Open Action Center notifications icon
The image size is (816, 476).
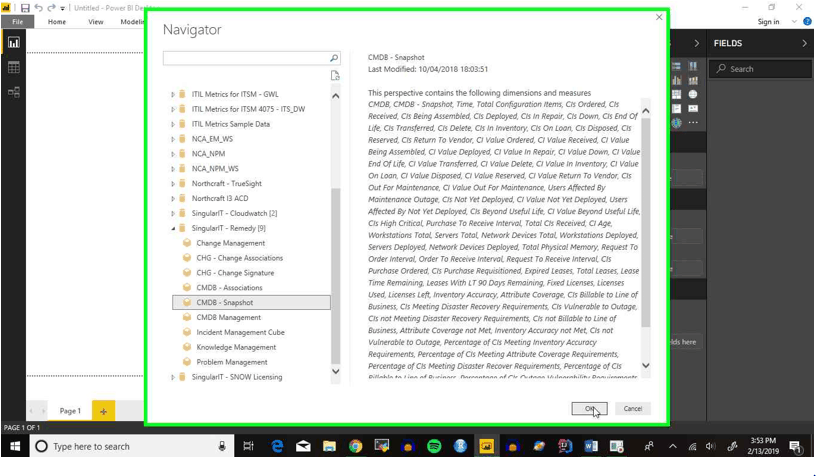click(795, 446)
